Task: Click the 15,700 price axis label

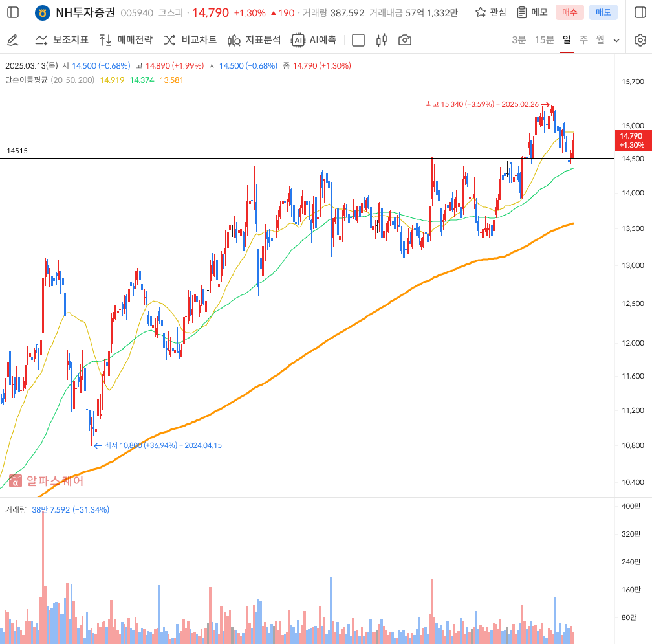Action: (633, 82)
